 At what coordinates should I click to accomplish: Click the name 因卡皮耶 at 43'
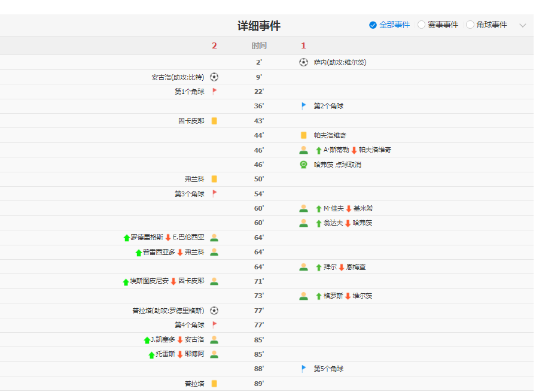pyautogui.click(x=191, y=121)
